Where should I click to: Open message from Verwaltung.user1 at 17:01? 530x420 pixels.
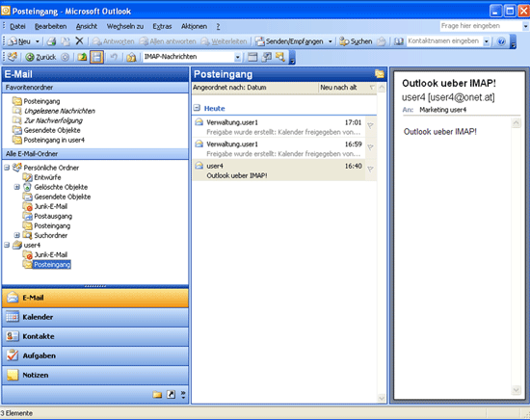point(279,127)
